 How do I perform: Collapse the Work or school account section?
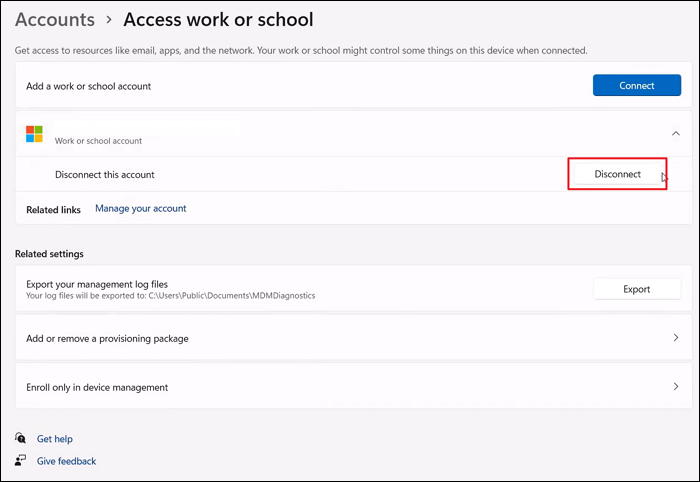(x=676, y=134)
